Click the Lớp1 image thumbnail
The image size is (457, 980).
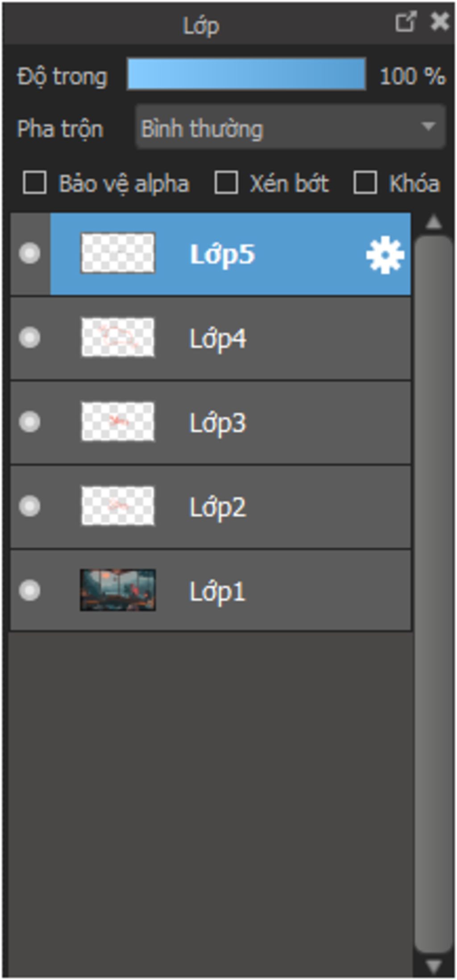click(118, 590)
